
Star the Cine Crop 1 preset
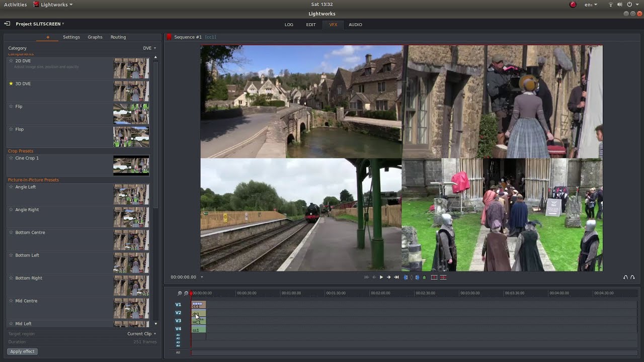11,158
